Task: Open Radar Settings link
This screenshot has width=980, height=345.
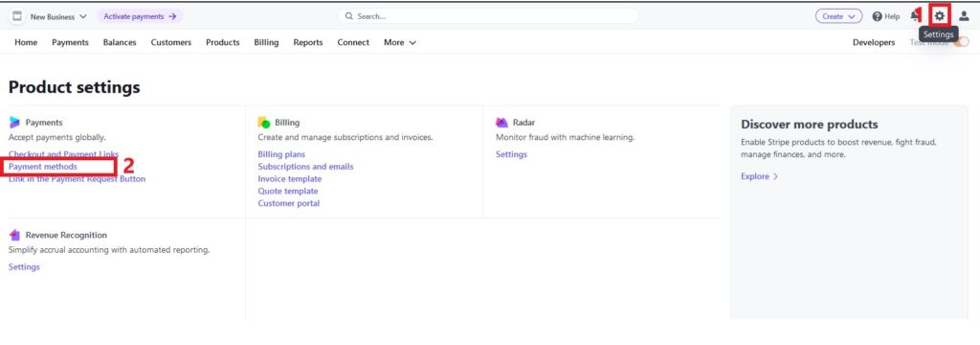Action: tap(511, 154)
